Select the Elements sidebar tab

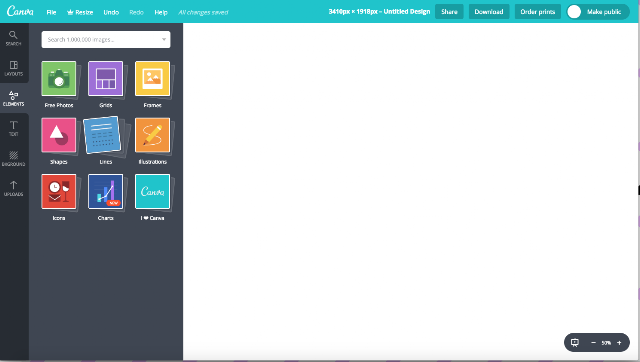(x=13, y=98)
